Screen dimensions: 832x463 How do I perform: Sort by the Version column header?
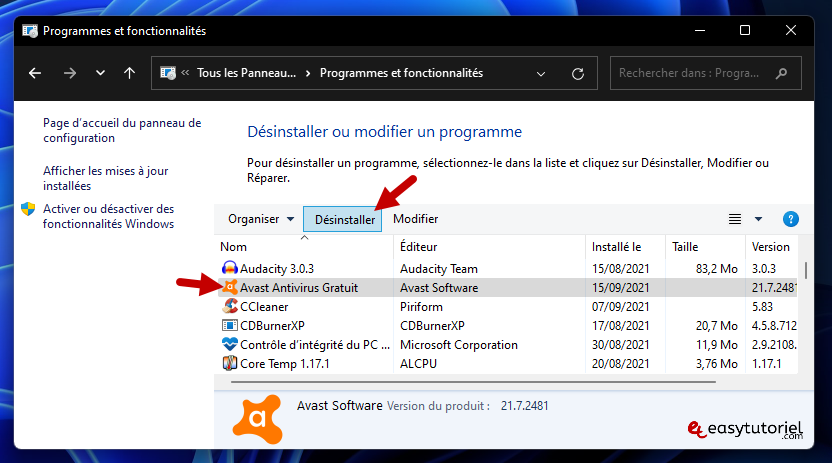tap(771, 247)
